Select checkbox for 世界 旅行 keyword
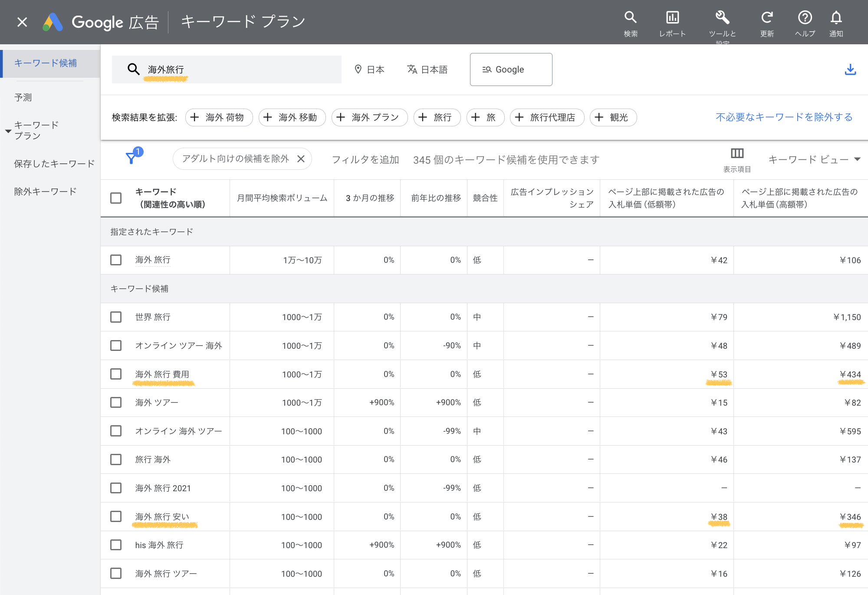This screenshot has width=868, height=595. [116, 317]
